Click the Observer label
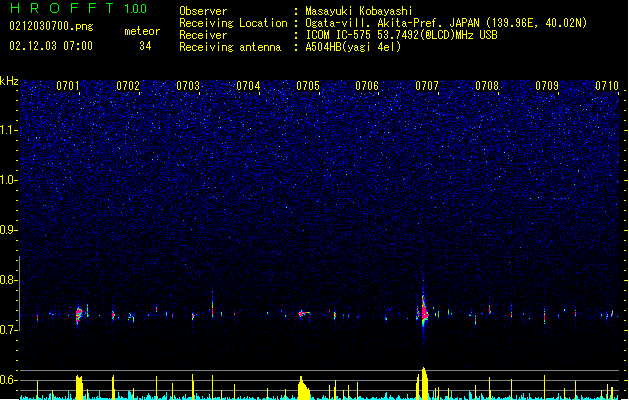This screenshot has height=400, width=629. (x=203, y=11)
